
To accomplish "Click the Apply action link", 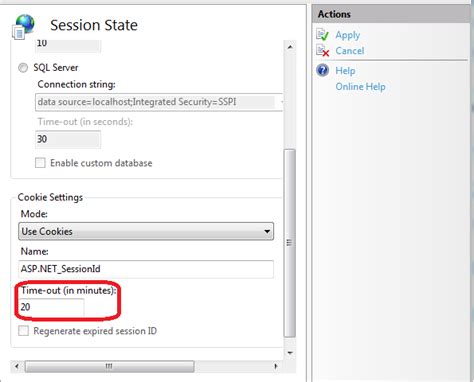I will coord(348,35).
